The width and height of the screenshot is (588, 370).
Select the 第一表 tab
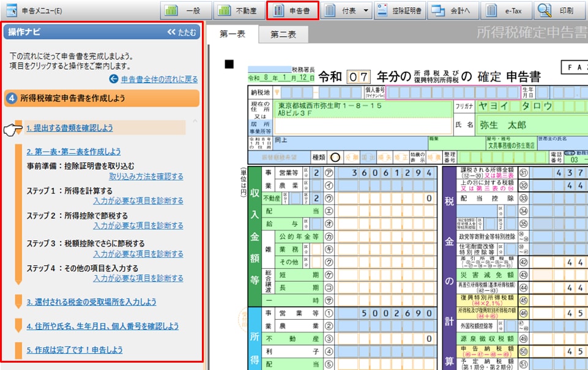pyautogui.click(x=233, y=35)
